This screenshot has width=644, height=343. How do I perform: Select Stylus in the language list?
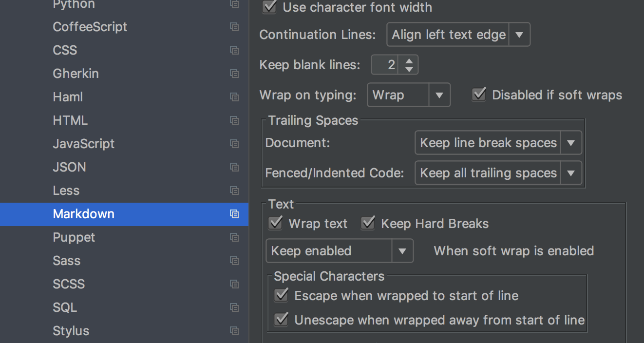71,331
